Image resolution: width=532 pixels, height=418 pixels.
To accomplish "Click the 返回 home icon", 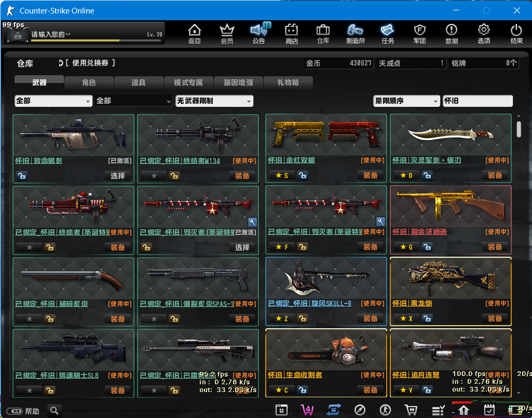I will pyautogui.click(x=195, y=34).
